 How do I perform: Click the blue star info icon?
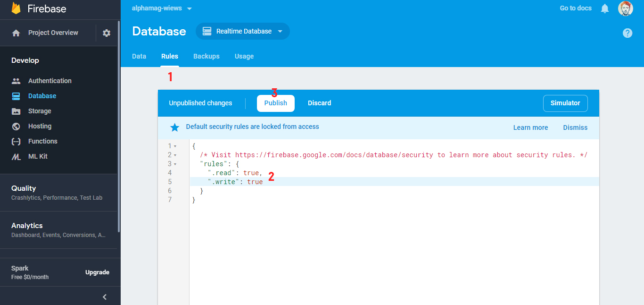tap(175, 127)
